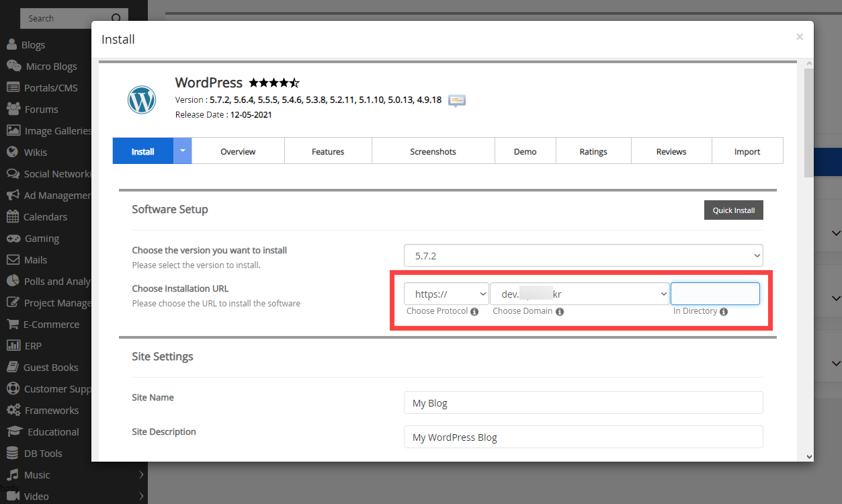Viewport: 842px width, 504px height.
Task: Click the WordPress star rating
Action: [273, 83]
